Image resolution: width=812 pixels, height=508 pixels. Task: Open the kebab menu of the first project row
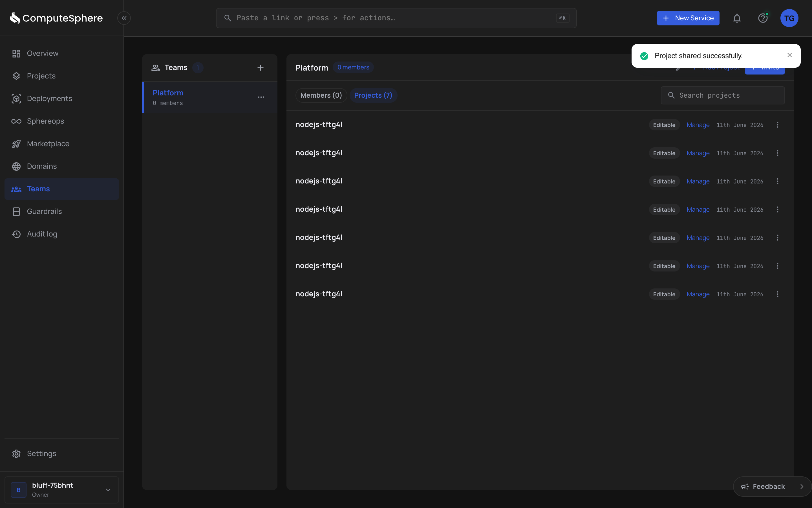point(777,125)
